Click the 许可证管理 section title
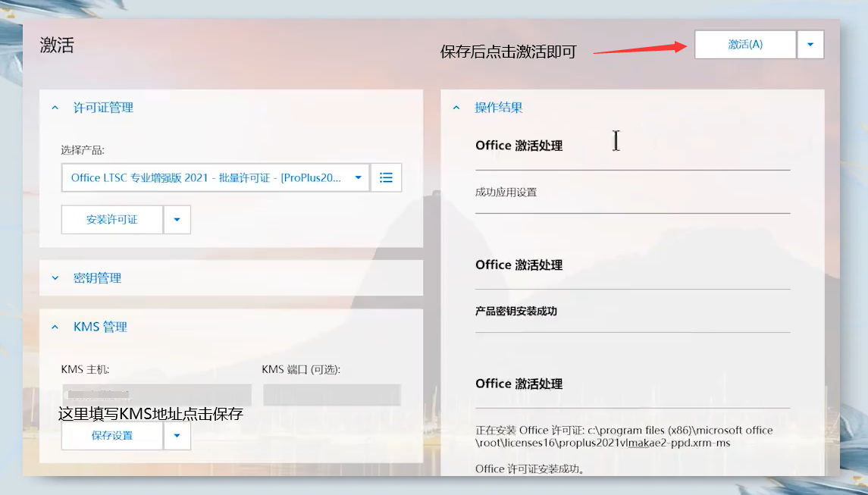This screenshot has width=868, height=495. click(104, 108)
